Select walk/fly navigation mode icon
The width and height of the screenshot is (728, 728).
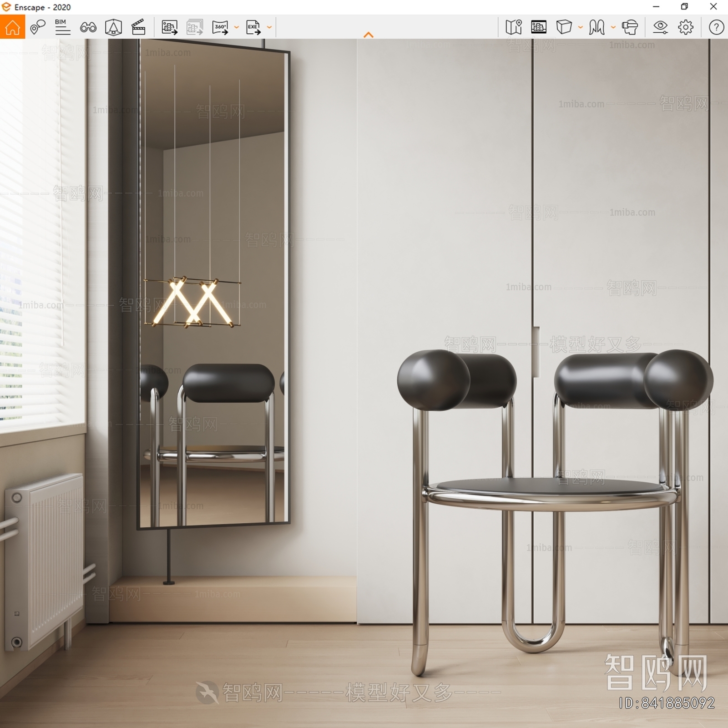(597, 27)
